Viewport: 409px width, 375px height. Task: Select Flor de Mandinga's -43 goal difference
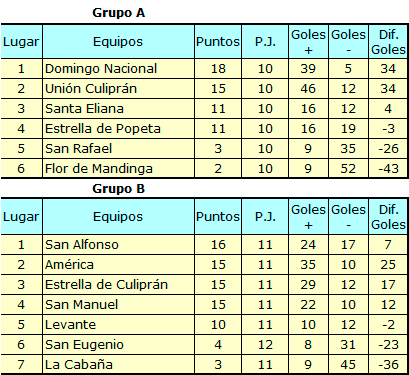tap(388, 169)
